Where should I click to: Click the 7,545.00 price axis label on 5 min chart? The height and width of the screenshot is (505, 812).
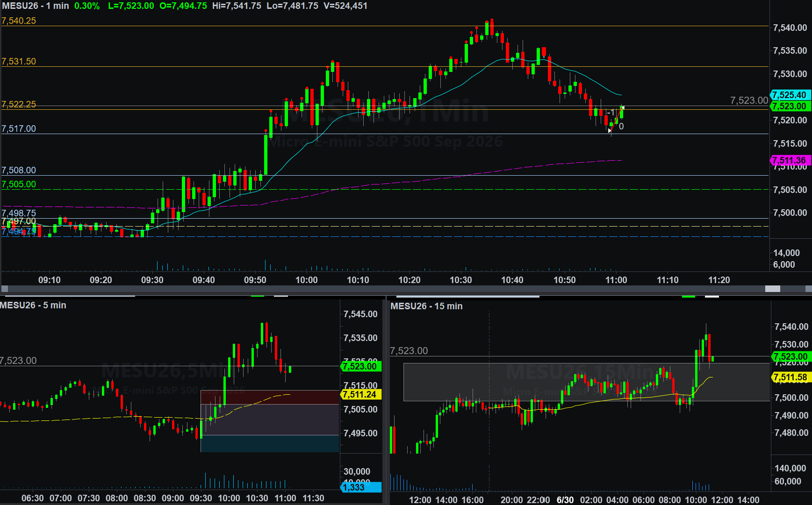tap(360, 314)
